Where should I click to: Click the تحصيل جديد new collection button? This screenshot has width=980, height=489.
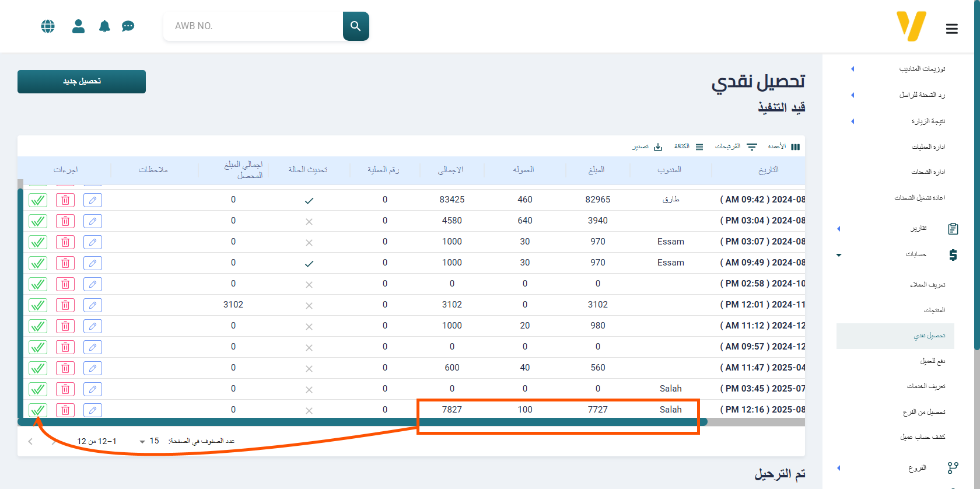click(x=82, y=82)
